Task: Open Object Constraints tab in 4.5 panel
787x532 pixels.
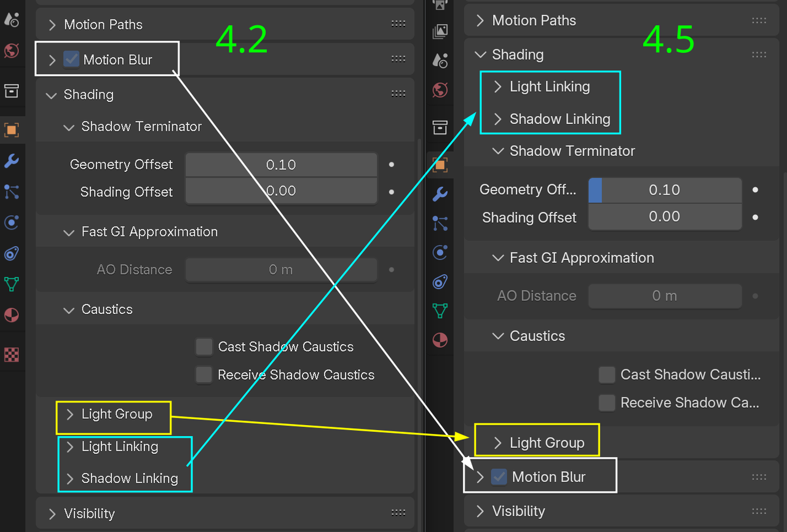Action: click(x=440, y=281)
